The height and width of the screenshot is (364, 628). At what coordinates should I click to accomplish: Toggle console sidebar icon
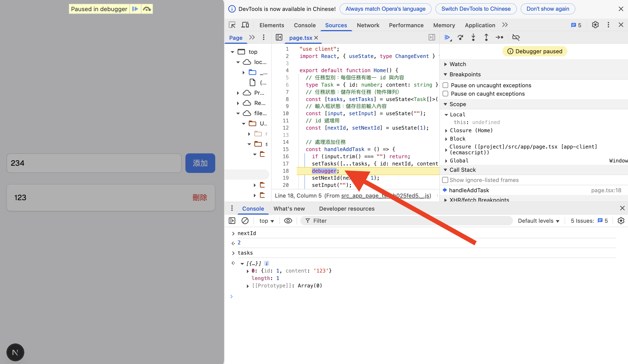(x=232, y=221)
